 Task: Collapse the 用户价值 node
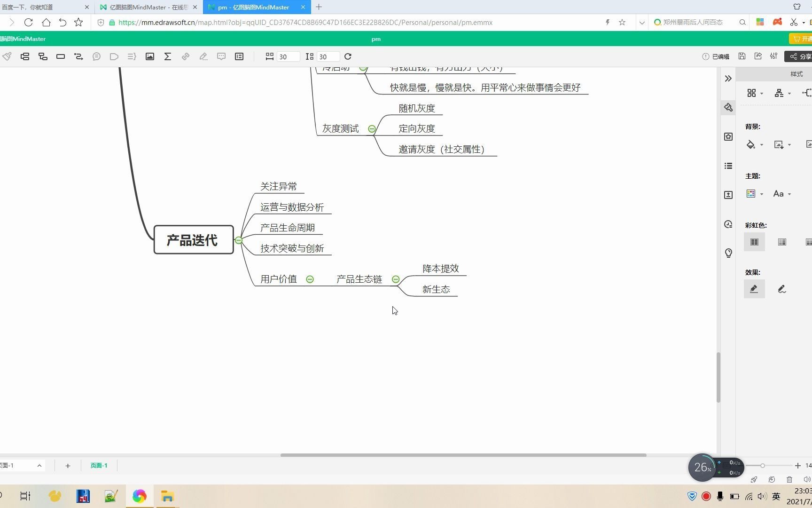coord(310,279)
